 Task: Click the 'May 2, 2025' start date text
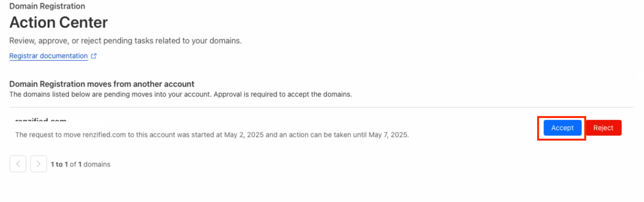243,135
